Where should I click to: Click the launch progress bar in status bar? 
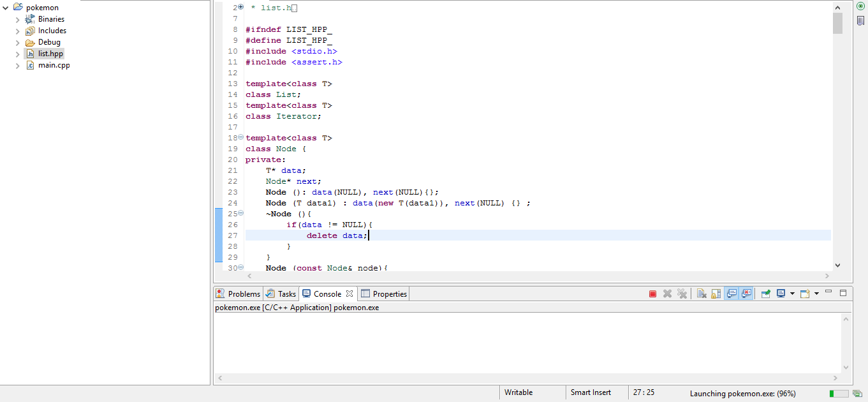(839, 394)
